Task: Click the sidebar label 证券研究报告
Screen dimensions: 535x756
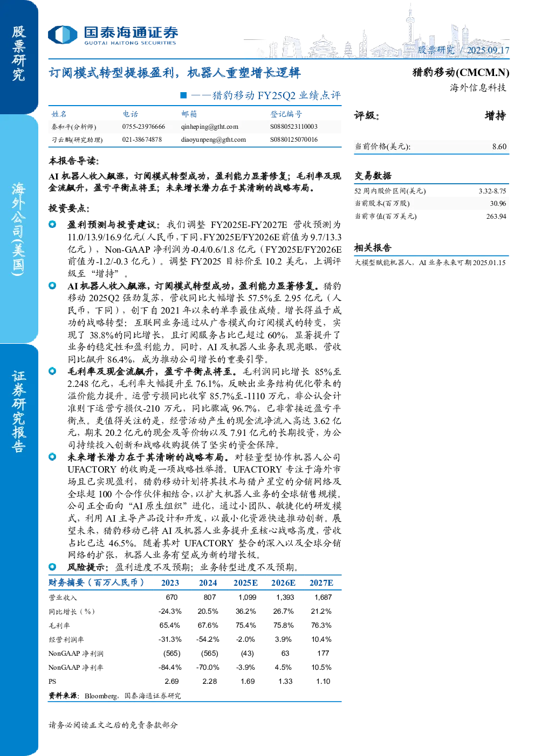Action: [x=18, y=412]
